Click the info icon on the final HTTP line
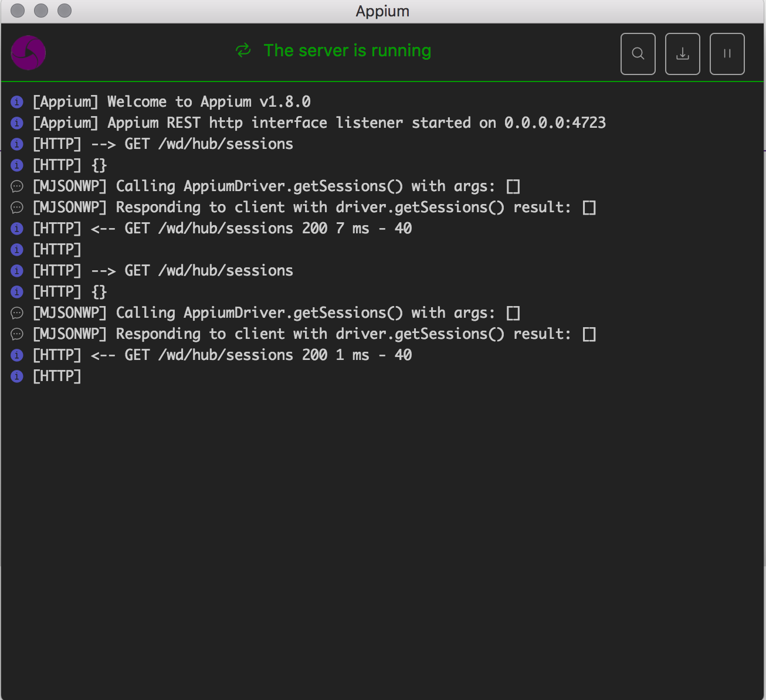766x700 pixels. (x=16, y=376)
